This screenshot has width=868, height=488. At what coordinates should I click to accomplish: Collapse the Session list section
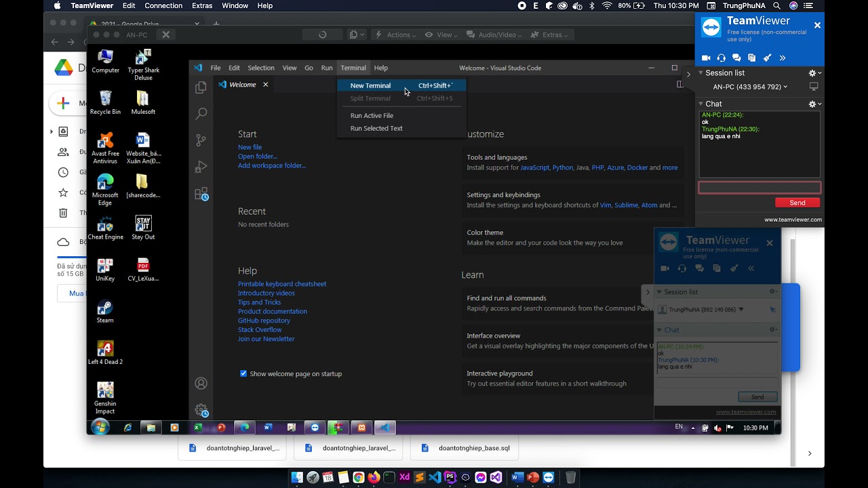point(702,73)
